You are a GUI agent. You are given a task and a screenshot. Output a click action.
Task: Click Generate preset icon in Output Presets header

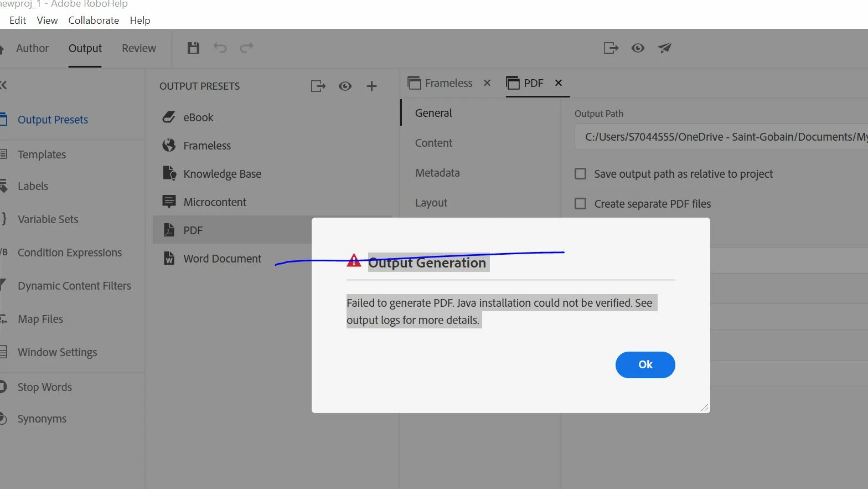[318, 86]
